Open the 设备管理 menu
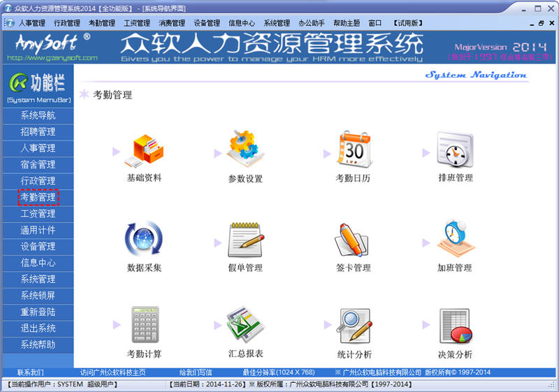 (x=207, y=23)
